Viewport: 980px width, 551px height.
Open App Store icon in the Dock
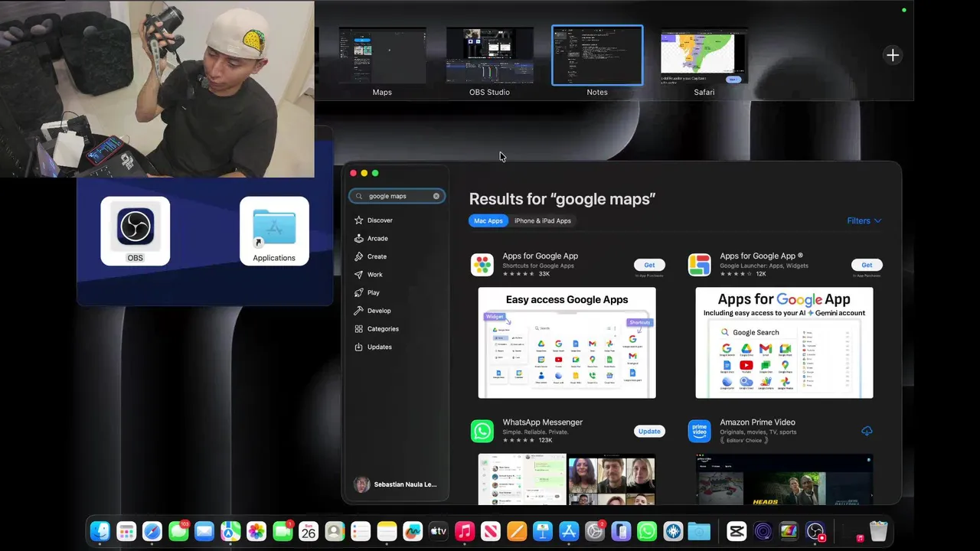(569, 531)
